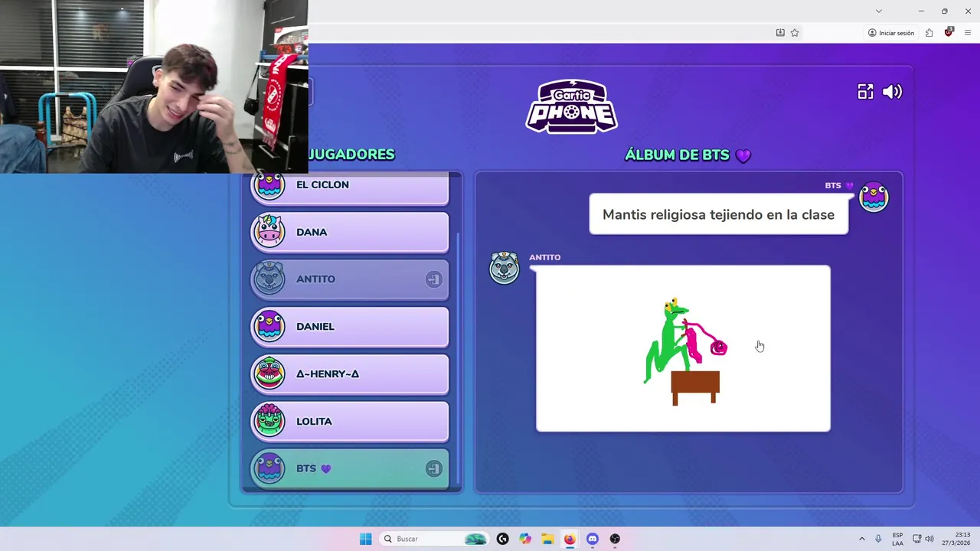
Task: Show hidden system tray icons
Action: (861, 539)
